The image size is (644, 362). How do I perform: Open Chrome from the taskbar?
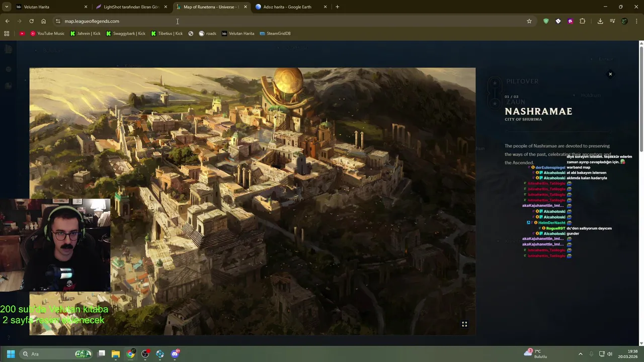coord(130,354)
